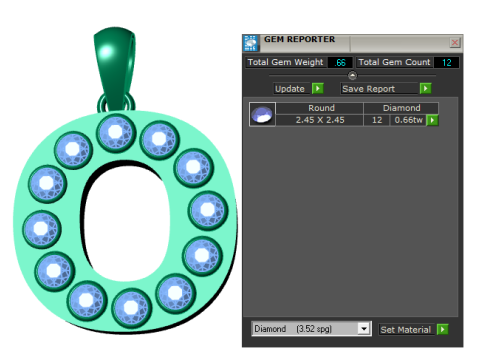Click the Save Report button
This screenshot has height=360, width=480.
click(379, 89)
